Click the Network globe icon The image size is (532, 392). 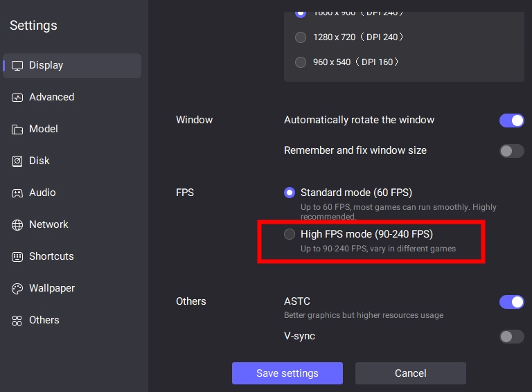coord(17,225)
